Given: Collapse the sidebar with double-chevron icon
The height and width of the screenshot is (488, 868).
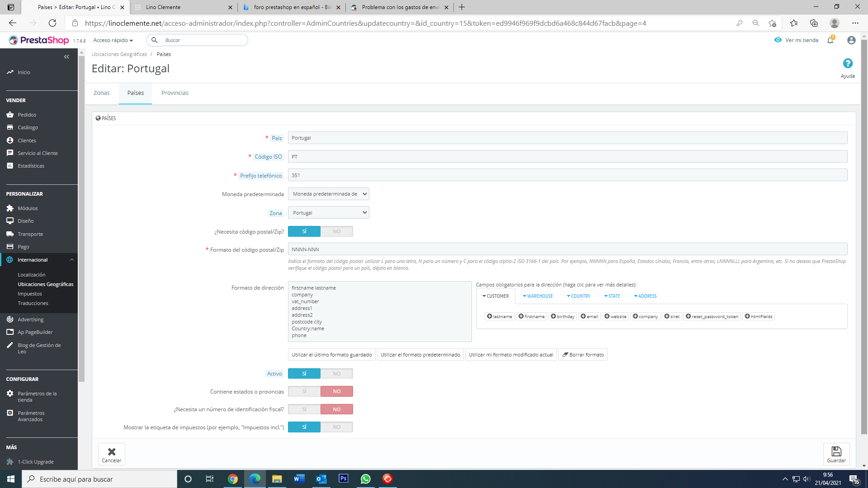Looking at the screenshot, I should (x=66, y=57).
